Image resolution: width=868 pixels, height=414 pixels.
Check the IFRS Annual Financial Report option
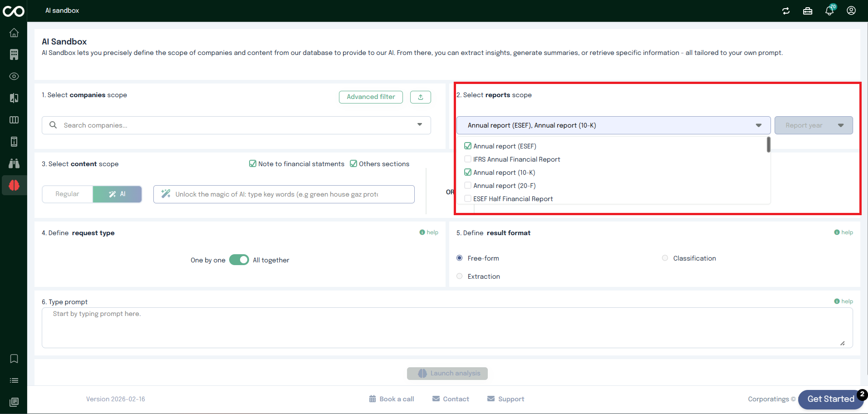point(468,159)
